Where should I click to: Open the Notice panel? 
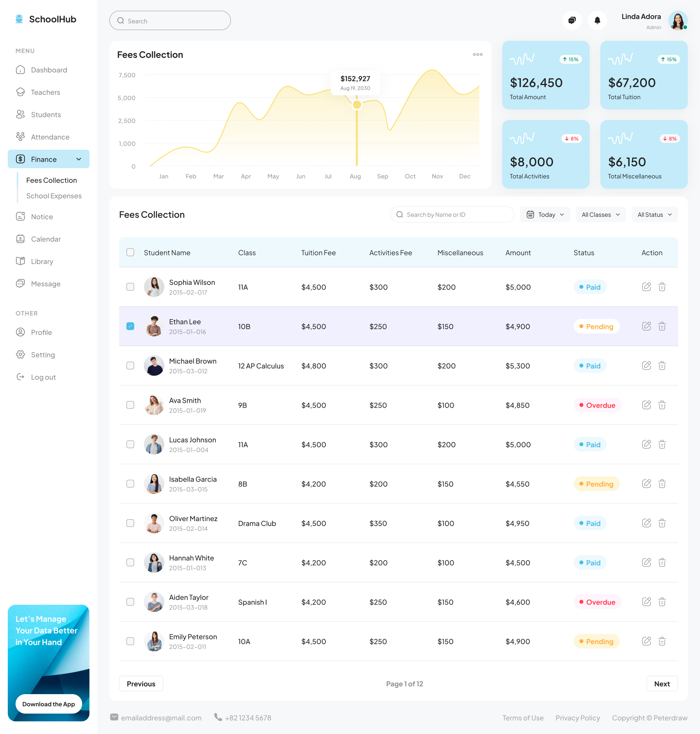point(42,216)
